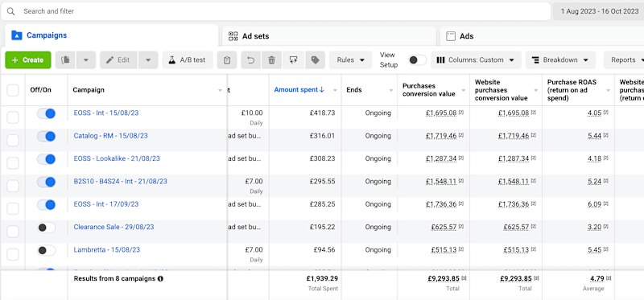Click footnote marker beside ROAS 6.09
The image size is (644, 300).
605,203
